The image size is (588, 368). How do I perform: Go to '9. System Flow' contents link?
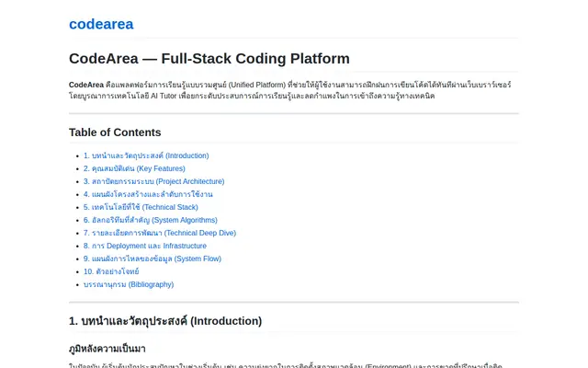coord(153,259)
